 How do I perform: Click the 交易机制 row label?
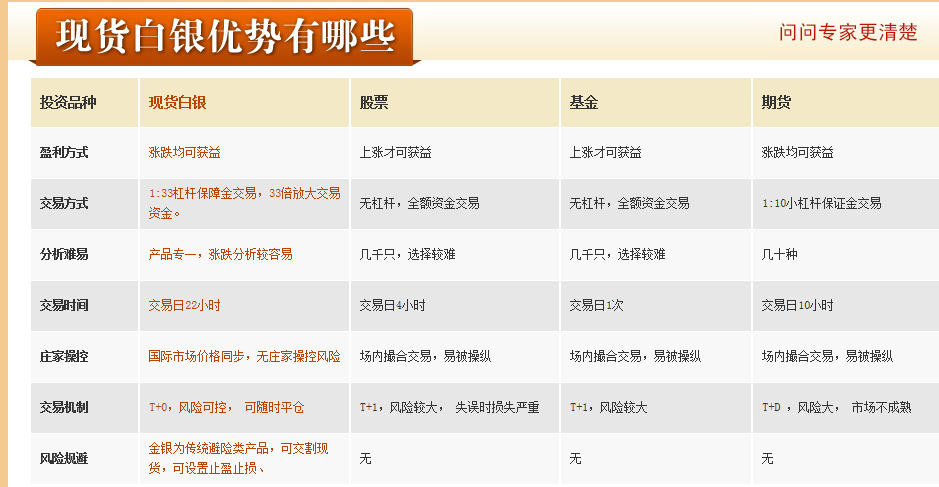pos(64,407)
